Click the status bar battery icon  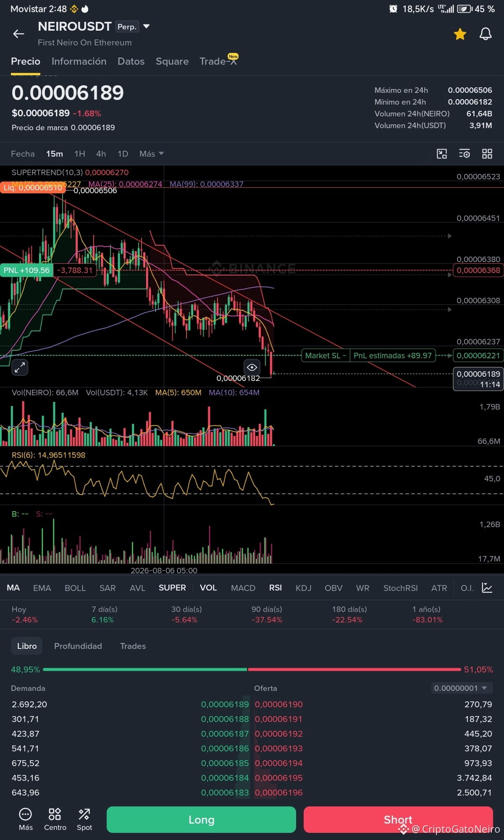point(465,9)
